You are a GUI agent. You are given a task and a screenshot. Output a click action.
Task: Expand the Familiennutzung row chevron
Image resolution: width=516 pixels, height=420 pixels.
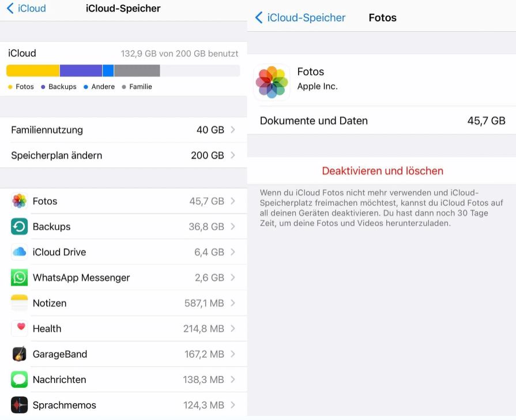click(x=233, y=130)
